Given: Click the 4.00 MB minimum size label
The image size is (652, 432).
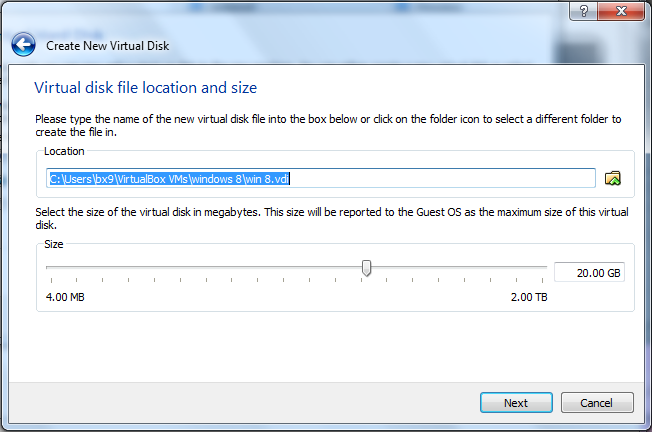Looking at the screenshot, I should pyautogui.click(x=65, y=297).
